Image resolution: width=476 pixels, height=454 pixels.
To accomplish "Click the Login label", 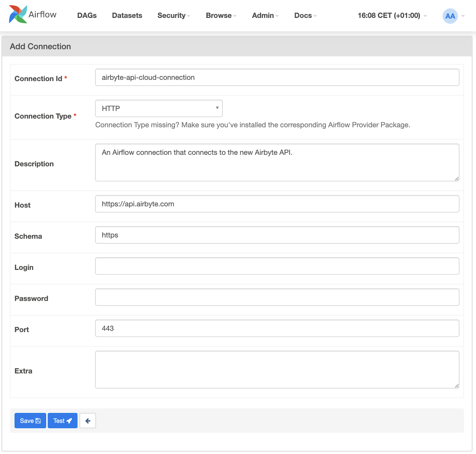I will 24,267.
